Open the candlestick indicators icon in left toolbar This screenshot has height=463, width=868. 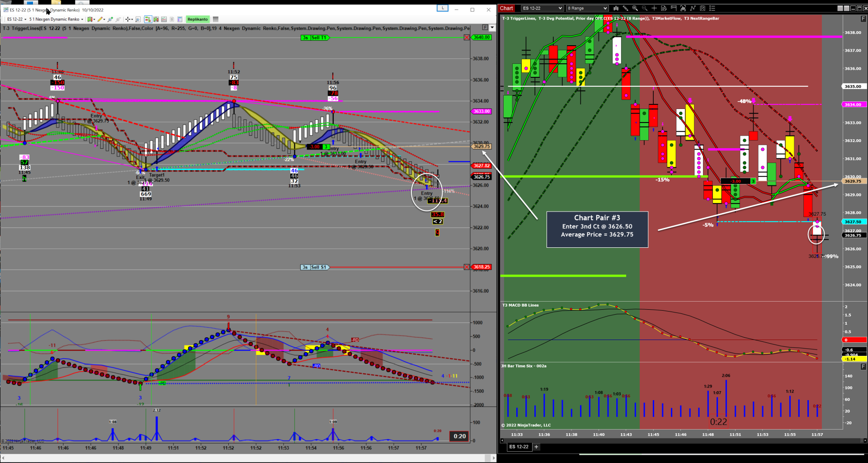coord(156,19)
